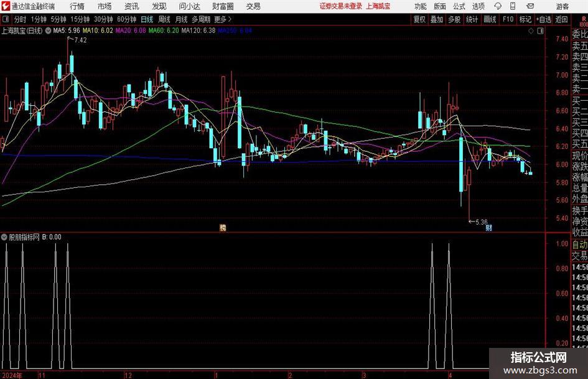This screenshot has width=588, height=379.
Task: Click the 返回 back button
Action: coord(561,19)
